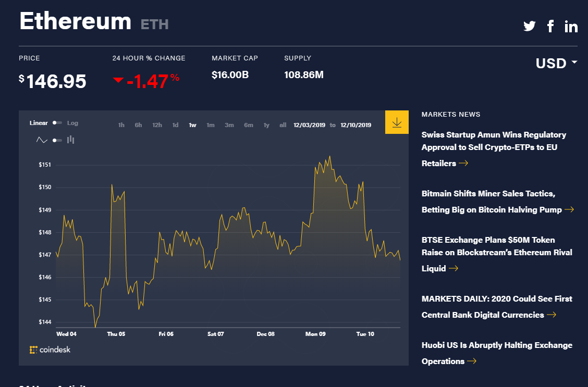The width and height of the screenshot is (588, 387).
Task: Click the Thu 05 axis label
Action: [x=116, y=334]
